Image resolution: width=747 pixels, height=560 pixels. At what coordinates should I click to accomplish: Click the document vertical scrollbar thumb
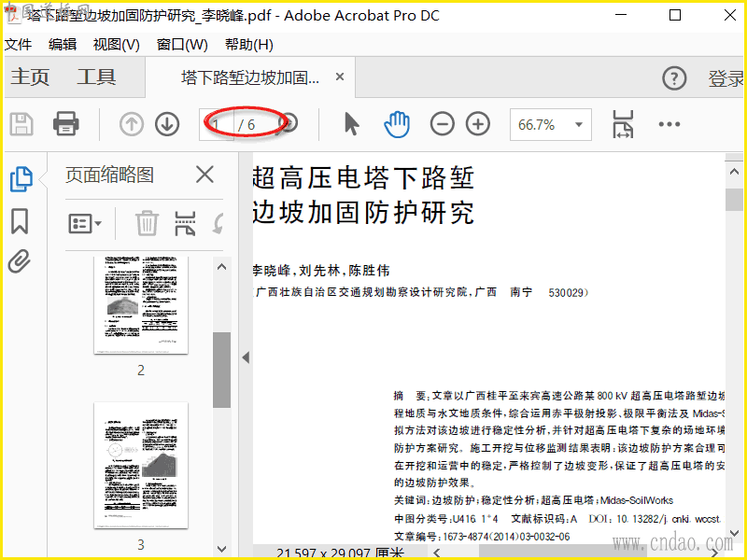click(x=734, y=200)
